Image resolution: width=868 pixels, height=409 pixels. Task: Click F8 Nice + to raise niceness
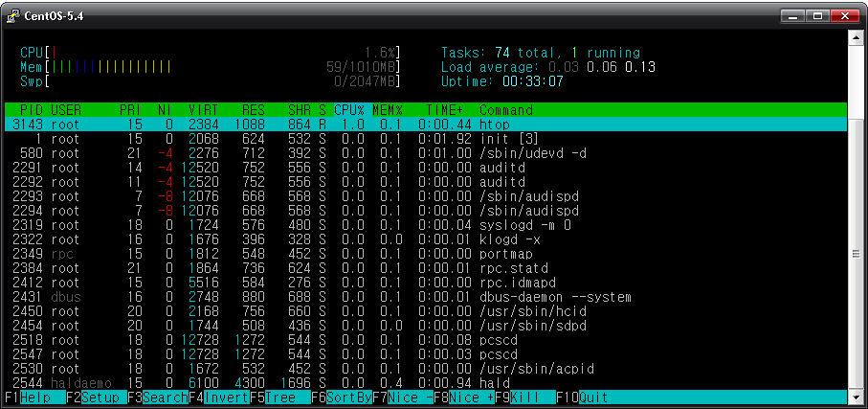464,398
